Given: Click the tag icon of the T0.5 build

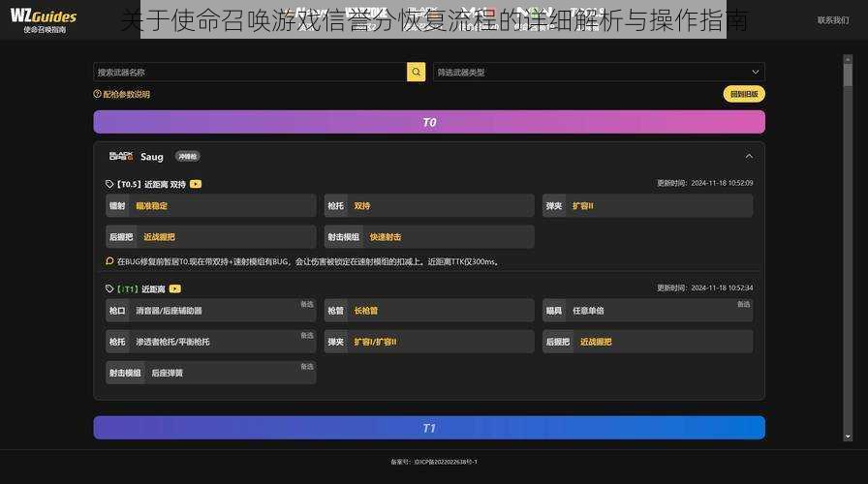Looking at the screenshot, I should pyautogui.click(x=109, y=184).
